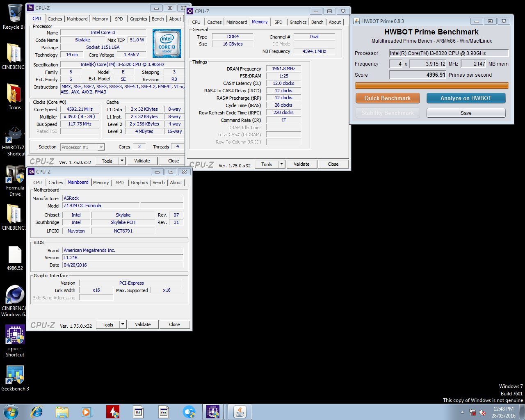This screenshot has height=420, width=525.
Task: Click the red lightning taskbar icon
Action: [113, 412]
